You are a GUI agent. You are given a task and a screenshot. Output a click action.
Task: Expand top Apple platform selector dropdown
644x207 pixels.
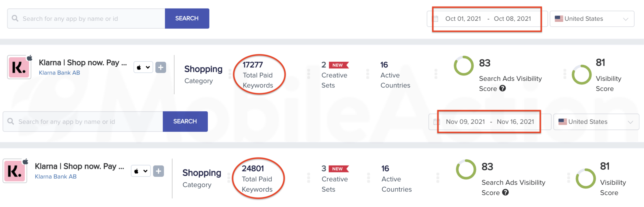click(143, 67)
